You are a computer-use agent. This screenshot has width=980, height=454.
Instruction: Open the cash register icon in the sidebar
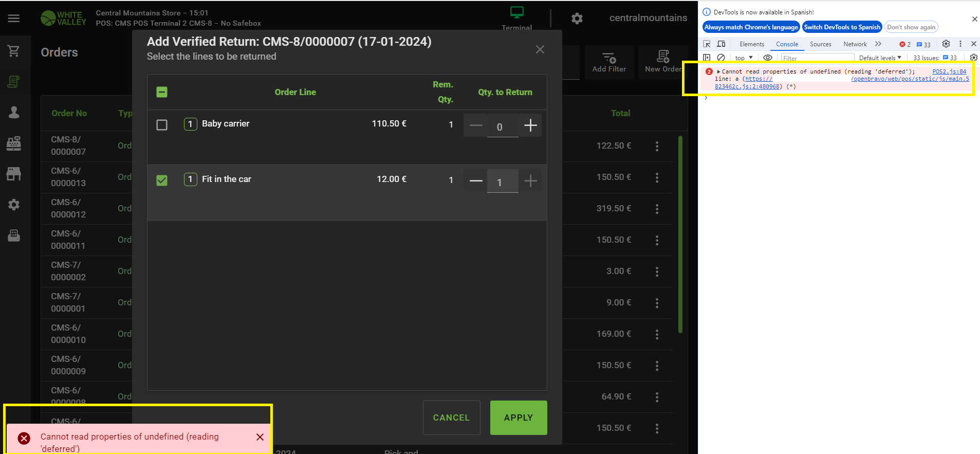14,143
